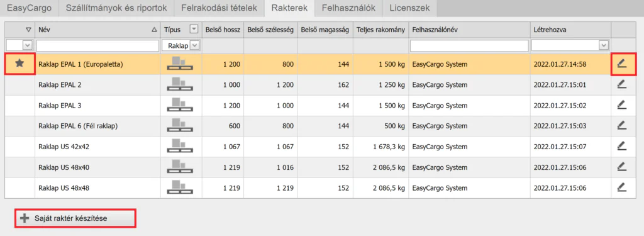Edit Raklap US 48x40 row pencil icon
Image resolution: width=644 pixels, height=236 pixels.
click(622, 167)
